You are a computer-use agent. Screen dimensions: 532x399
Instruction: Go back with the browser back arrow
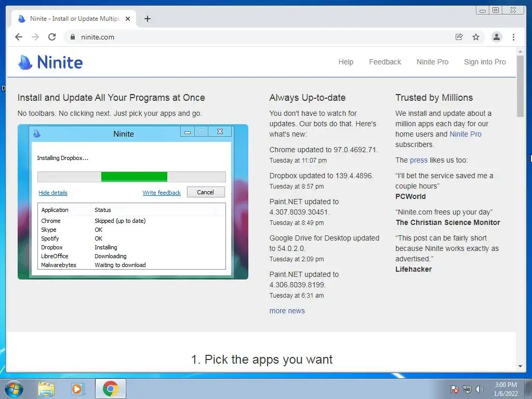pyautogui.click(x=19, y=37)
